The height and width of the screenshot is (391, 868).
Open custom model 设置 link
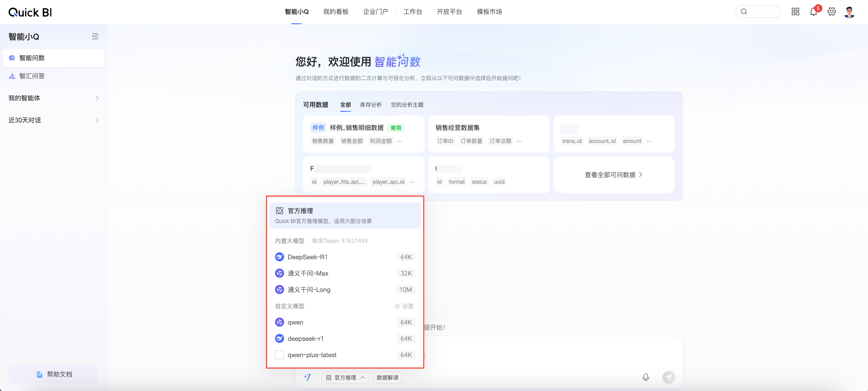pos(404,306)
